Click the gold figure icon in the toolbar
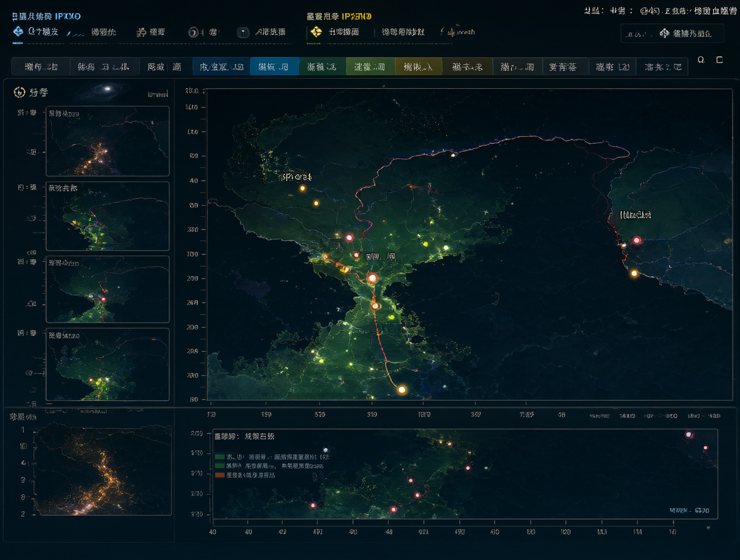740x560 pixels. point(451,32)
